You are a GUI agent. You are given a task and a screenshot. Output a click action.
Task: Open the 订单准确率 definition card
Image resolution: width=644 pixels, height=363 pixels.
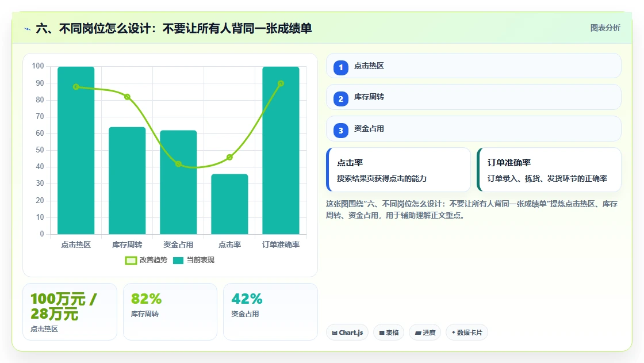point(549,170)
